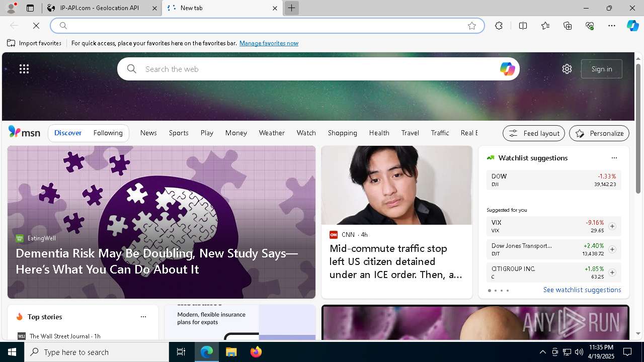This screenshot has width=644, height=362.
Task: Open the Play category
Action: [207, 133]
